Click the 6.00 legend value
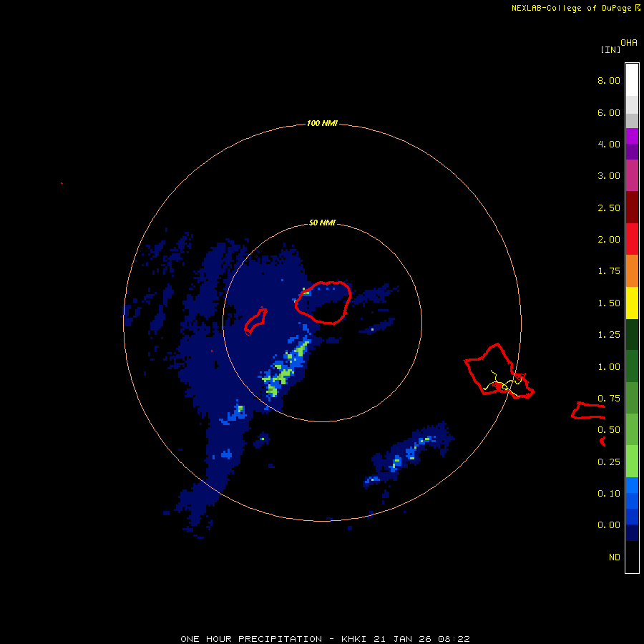The width and height of the screenshot is (644, 644). [609, 112]
